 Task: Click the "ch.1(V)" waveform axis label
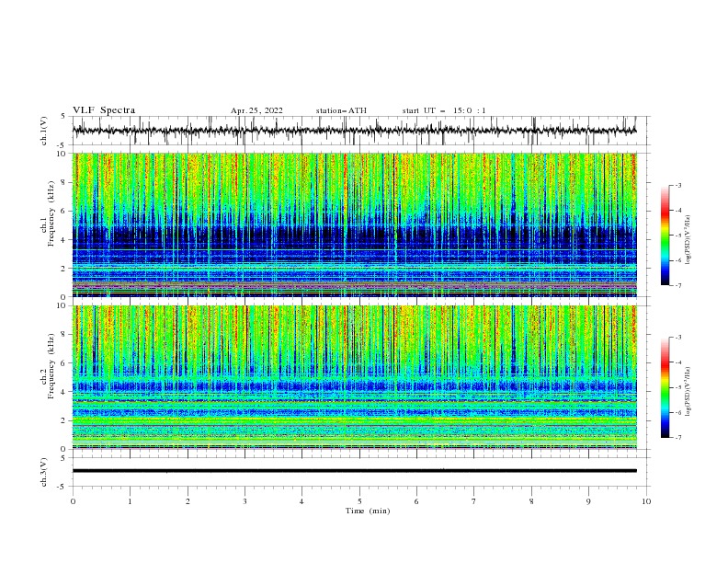pyautogui.click(x=44, y=131)
